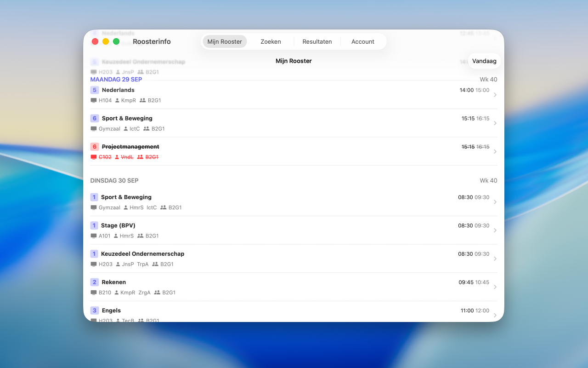The image size is (588, 368).
Task: Select the Nederlands lesson title
Action: pyautogui.click(x=118, y=90)
